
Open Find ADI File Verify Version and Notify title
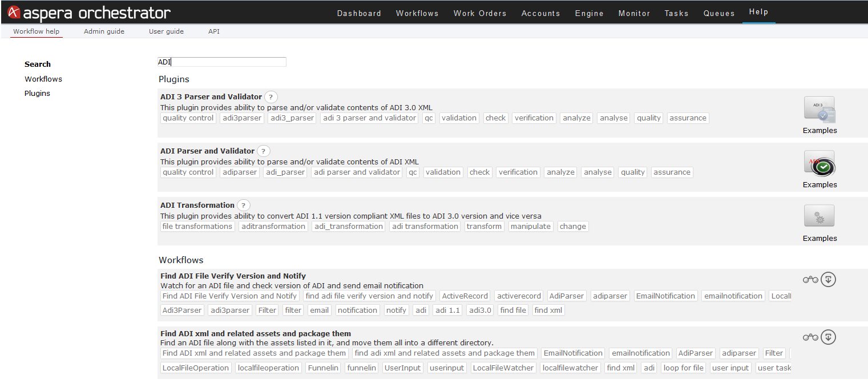(233, 276)
